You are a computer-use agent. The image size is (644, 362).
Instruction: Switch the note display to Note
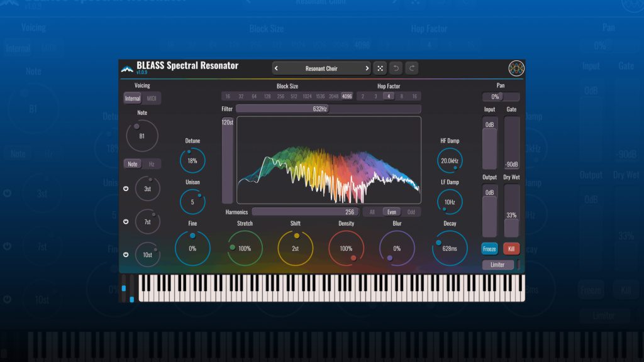click(133, 164)
